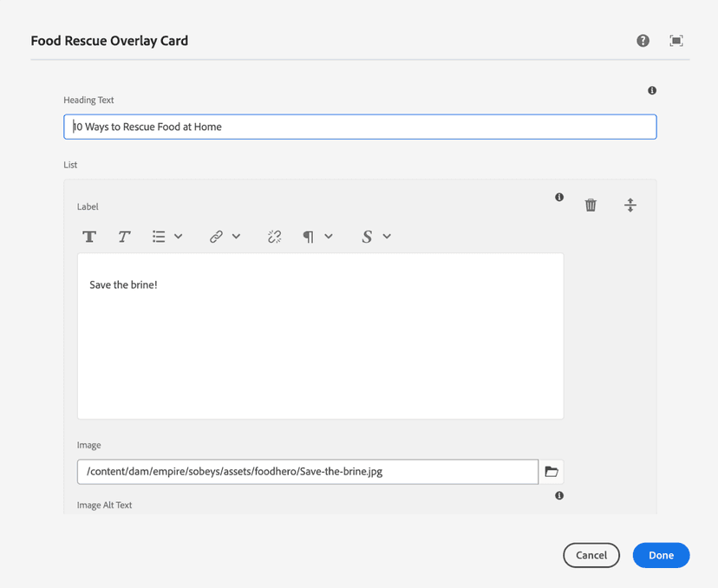Click into the Heading Text input field

coord(360,127)
